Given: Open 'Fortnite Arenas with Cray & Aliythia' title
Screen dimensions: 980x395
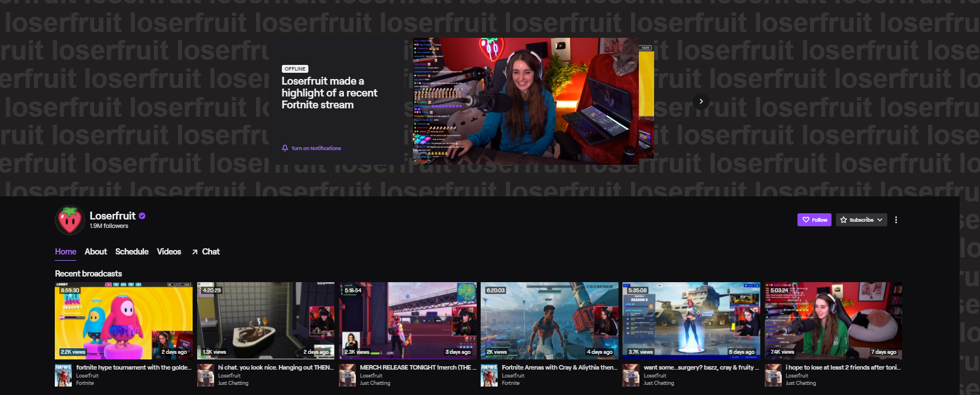Looking at the screenshot, I should (x=559, y=367).
